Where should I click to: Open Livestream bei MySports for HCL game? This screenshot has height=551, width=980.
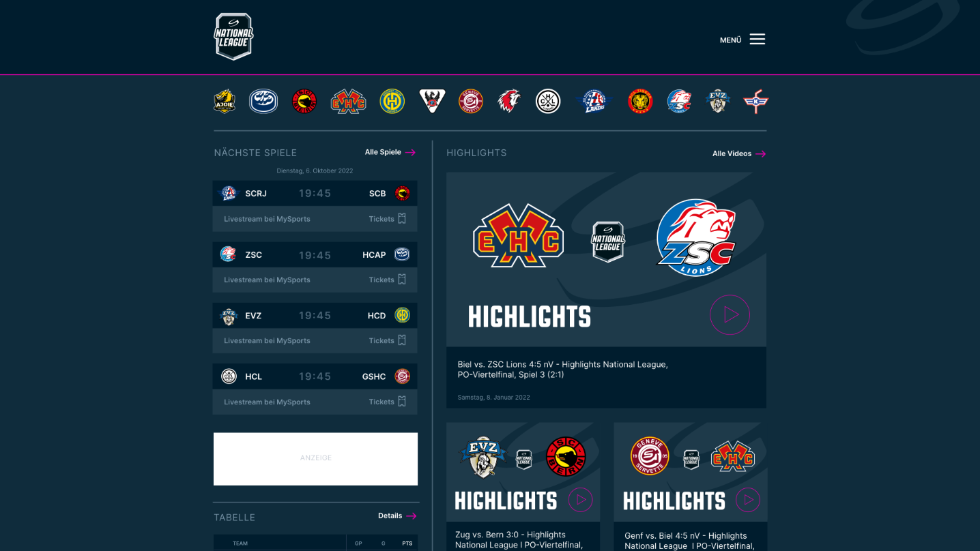(267, 402)
